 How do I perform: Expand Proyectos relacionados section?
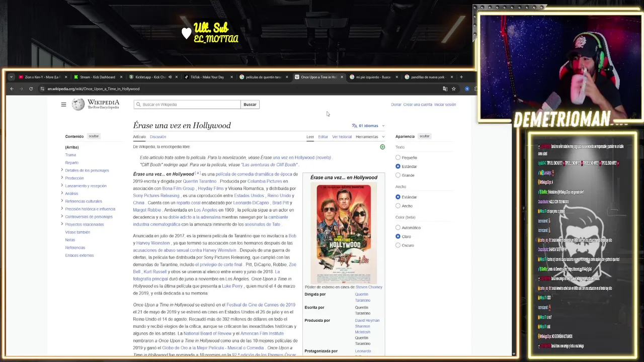62,224
